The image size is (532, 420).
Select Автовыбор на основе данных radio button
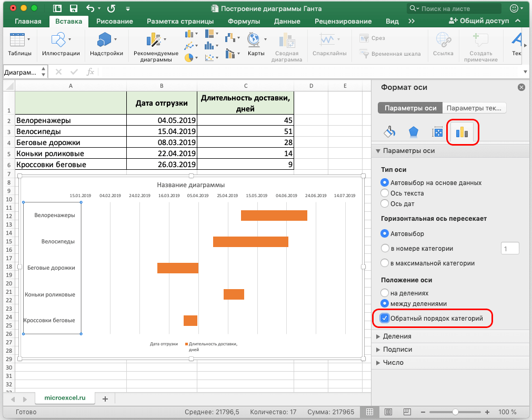coord(385,183)
